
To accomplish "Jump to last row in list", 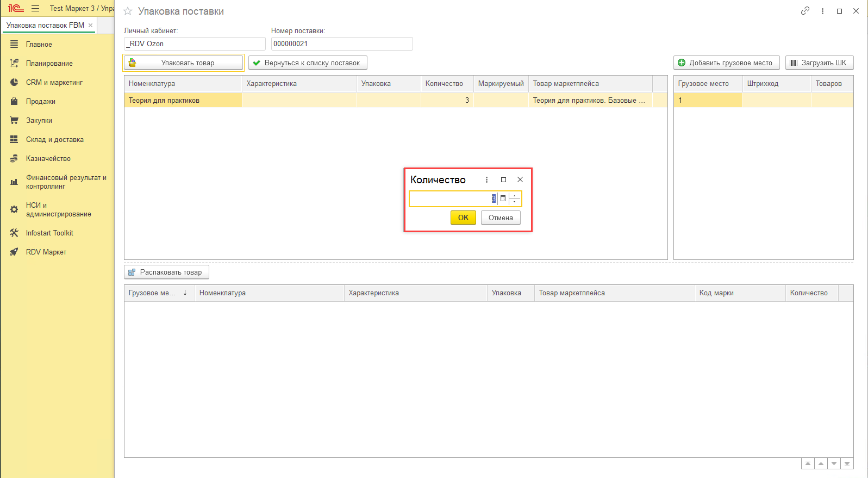I will [x=847, y=463].
